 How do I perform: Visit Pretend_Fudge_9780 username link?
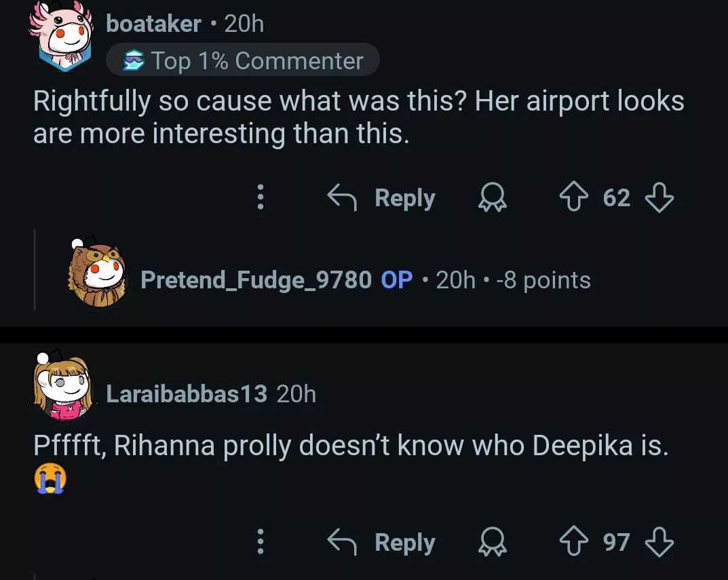tap(256, 279)
